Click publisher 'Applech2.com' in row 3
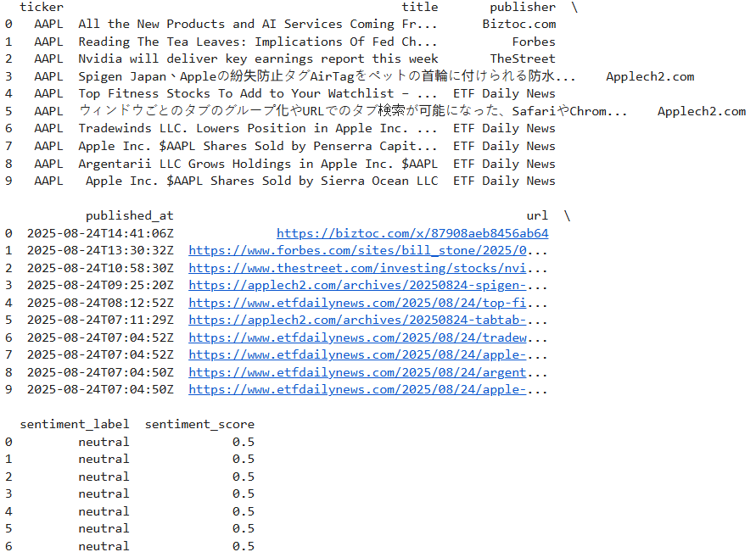This screenshot has height=552, width=756. [650, 76]
